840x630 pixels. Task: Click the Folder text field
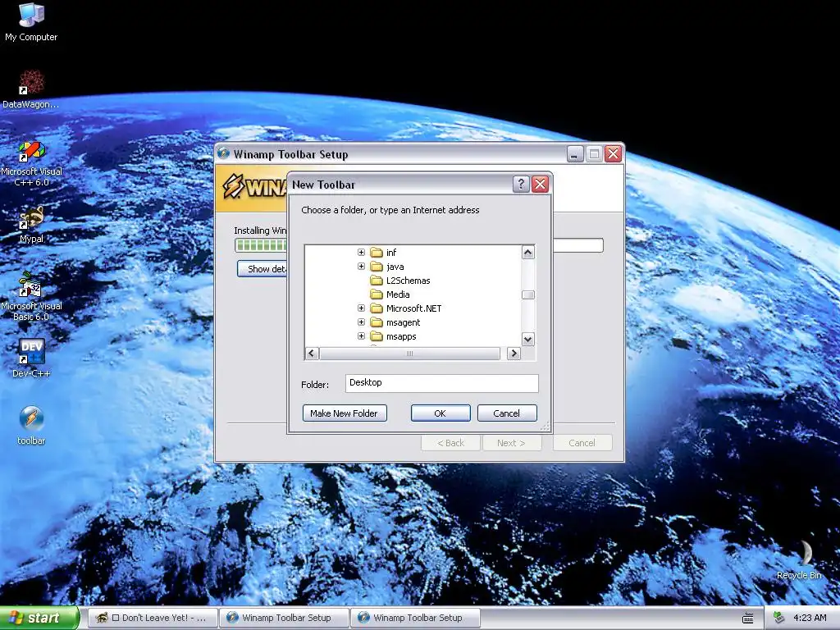pos(441,383)
